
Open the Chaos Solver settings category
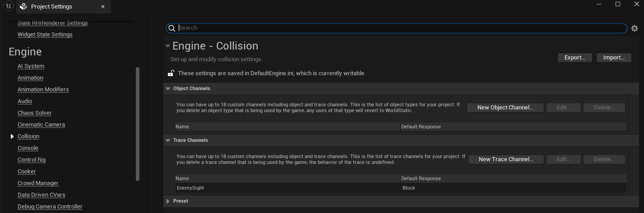click(34, 113)
